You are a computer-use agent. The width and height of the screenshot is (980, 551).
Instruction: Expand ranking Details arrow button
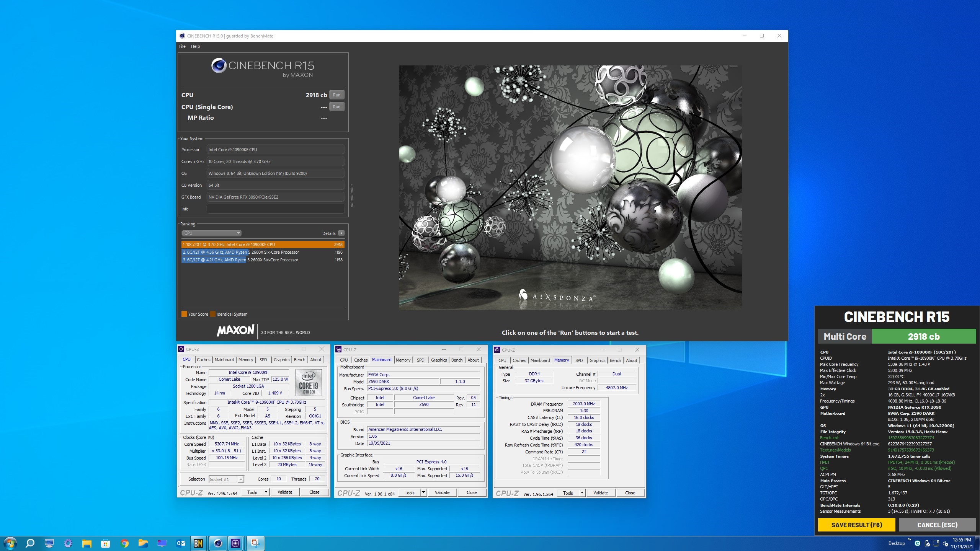point(341,233)
